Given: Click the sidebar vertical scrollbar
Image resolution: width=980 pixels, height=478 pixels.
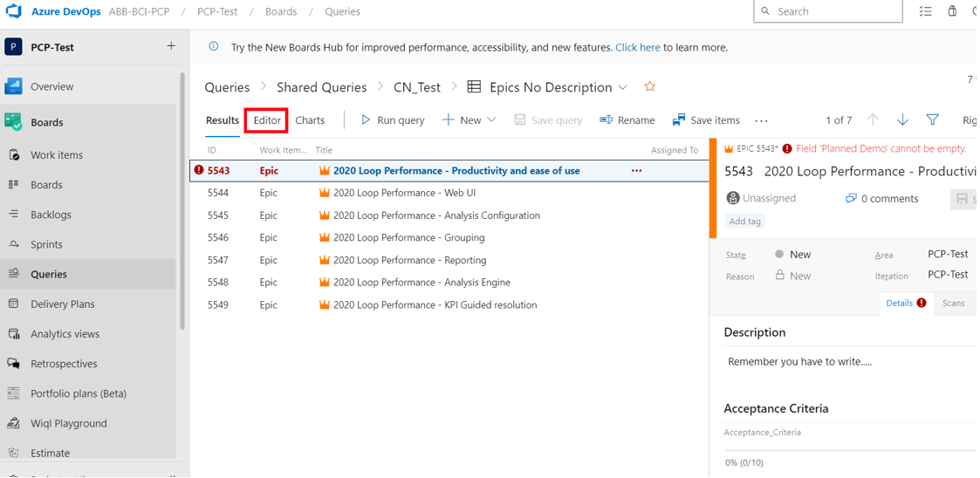Looking at the screenshot, I should (x=182, y=200).
